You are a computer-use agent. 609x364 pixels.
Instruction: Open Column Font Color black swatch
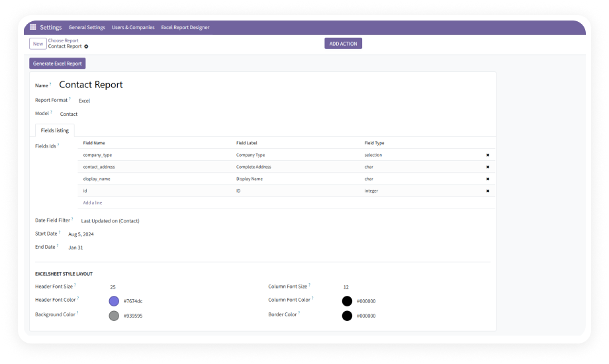tap(348, 301)
